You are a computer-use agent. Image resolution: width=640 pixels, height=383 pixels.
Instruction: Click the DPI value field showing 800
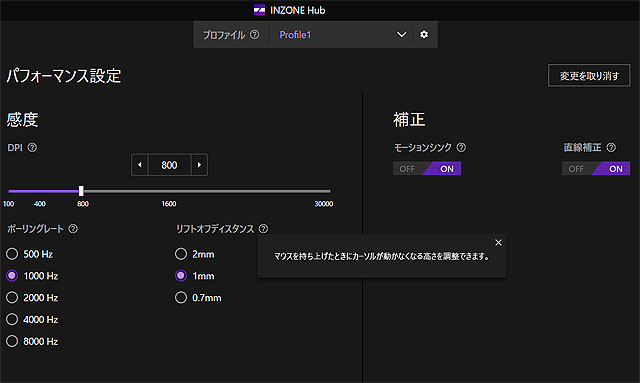pyautogui.click(x=169, y=165)
